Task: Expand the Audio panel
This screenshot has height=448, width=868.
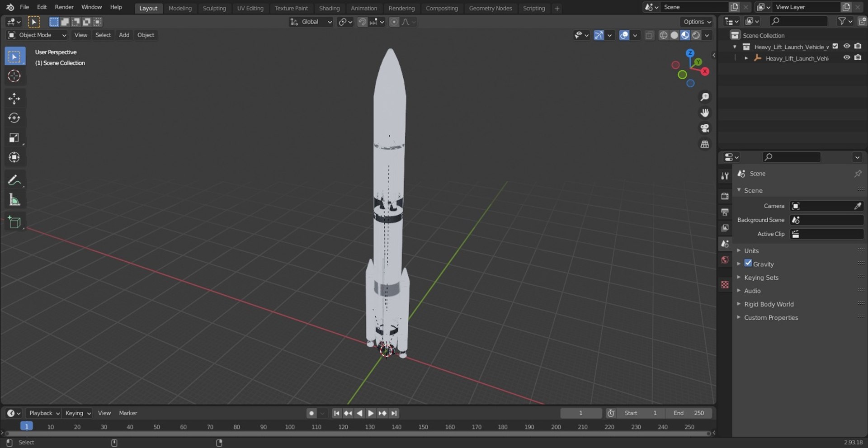Action: [x=752, y=291]
